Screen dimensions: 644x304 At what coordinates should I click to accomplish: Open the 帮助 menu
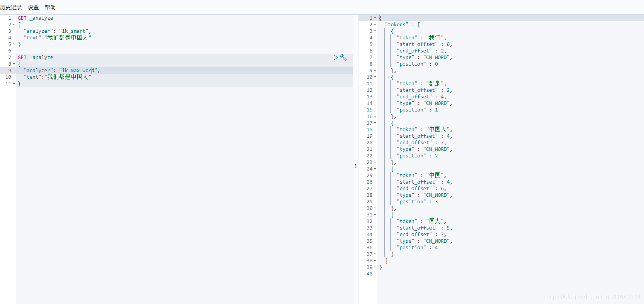click(x=50, y=7)
